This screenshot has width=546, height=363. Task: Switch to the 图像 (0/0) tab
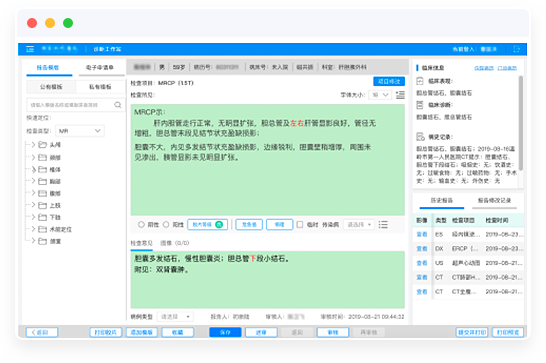coord(174,243)
